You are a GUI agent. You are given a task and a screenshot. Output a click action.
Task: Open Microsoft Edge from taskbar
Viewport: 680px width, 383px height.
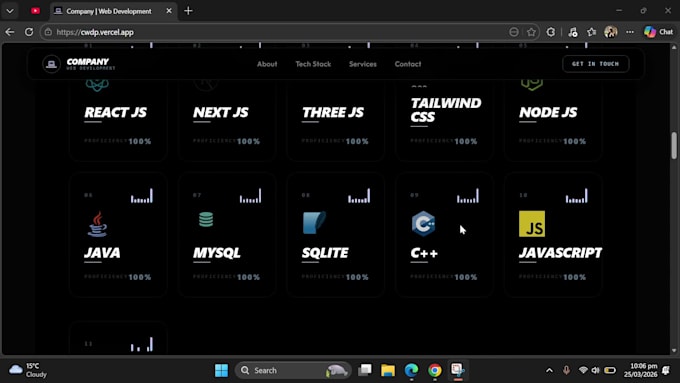click(411, 370)
